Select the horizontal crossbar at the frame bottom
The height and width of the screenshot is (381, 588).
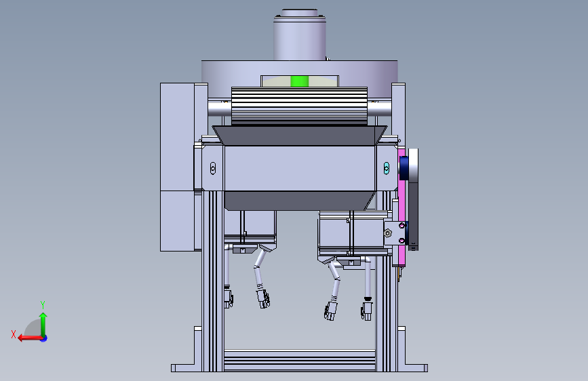[x=299, y=361]
